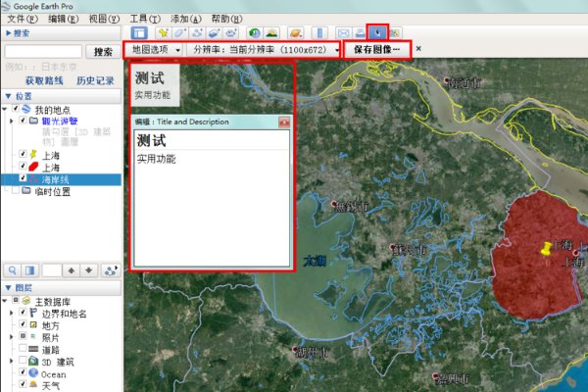Toggle the sunlight icon in the toolbar
This screenshot has width=588, height=392.
(271, 33)
